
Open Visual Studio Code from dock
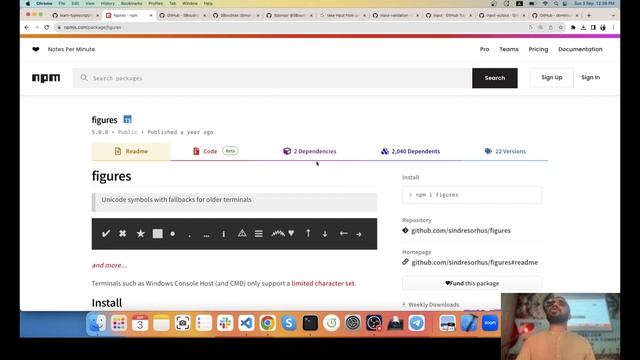[246, 323]
